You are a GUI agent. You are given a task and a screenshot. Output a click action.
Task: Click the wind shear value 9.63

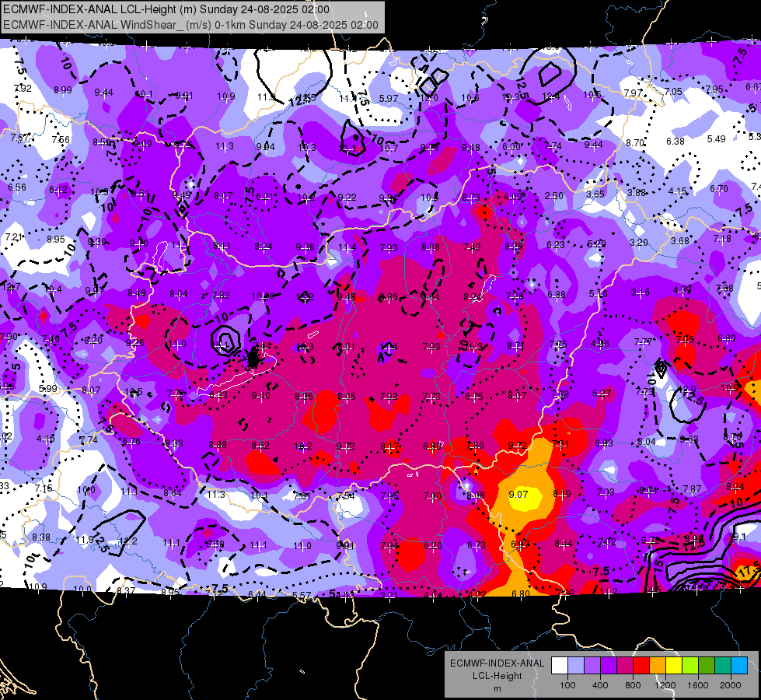coord(689,439)
